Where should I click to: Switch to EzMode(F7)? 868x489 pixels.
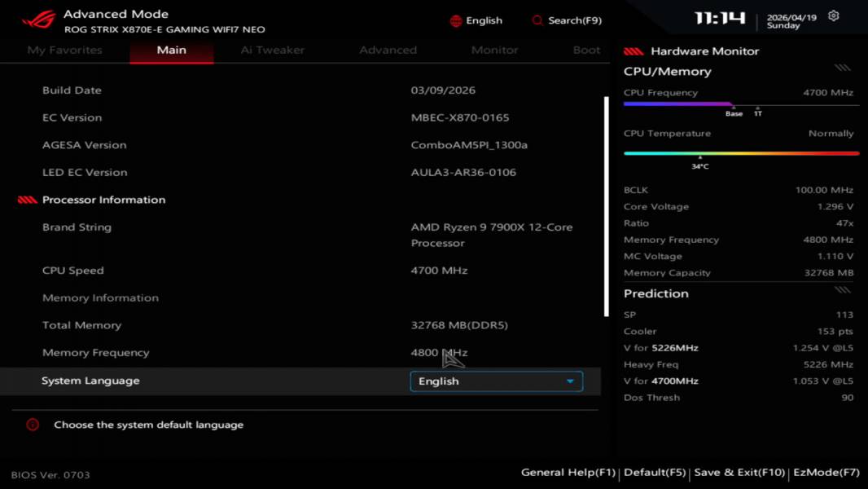tap(826, 473)
